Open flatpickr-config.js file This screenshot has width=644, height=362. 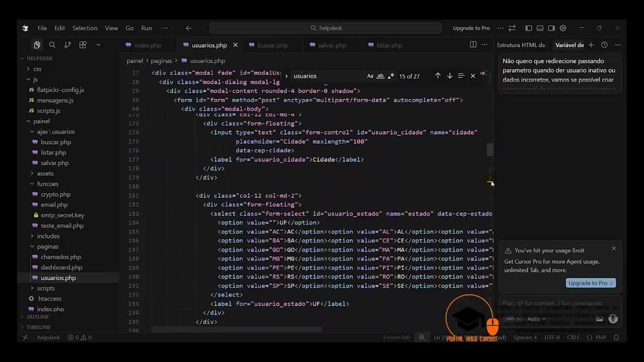pyautogui.click(x=60, y=90)
